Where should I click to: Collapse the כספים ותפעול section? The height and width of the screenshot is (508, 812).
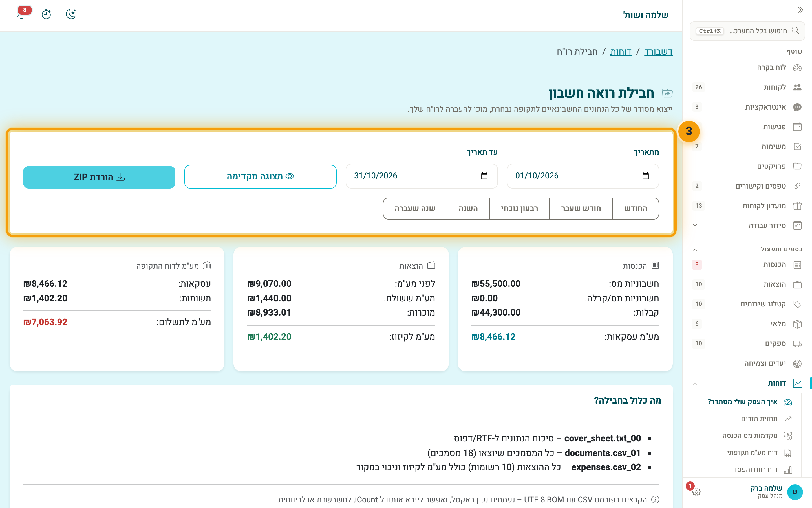tap(695, 250)
